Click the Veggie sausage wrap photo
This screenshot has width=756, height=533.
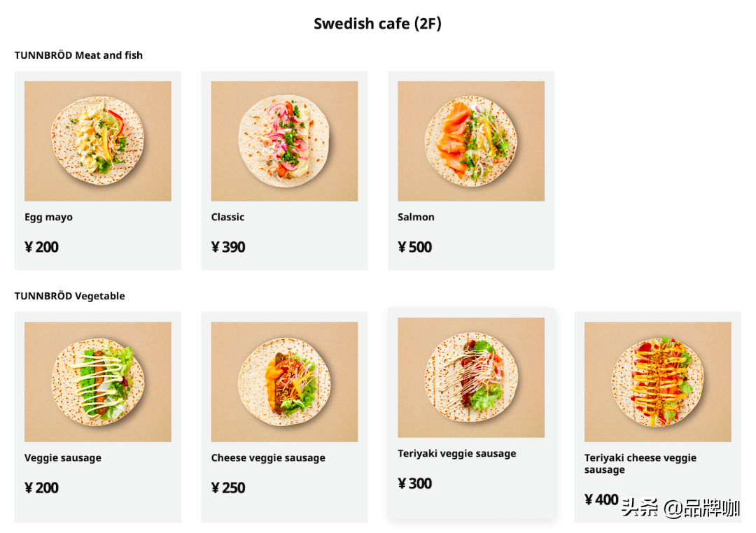coord(97,381)
